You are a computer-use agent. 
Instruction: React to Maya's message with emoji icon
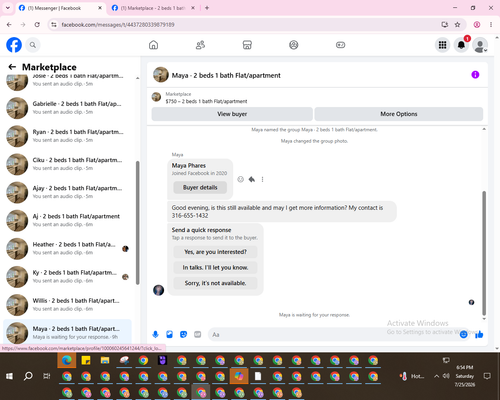[x=240, y=179]
